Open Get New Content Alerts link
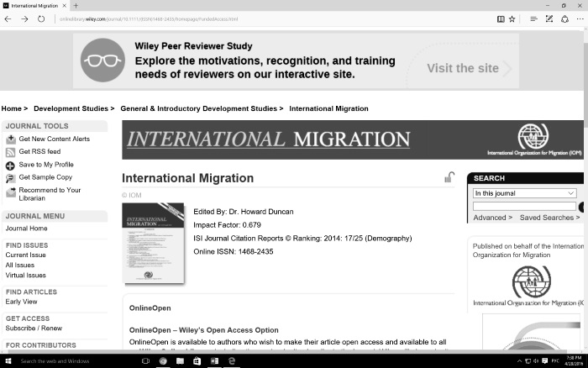The height and width of the screenshot is (368, 588). (x=55, y=139)
